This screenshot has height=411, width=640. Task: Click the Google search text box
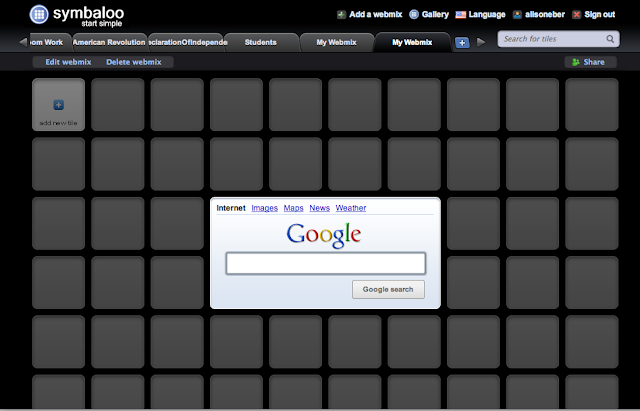(326, 263)
